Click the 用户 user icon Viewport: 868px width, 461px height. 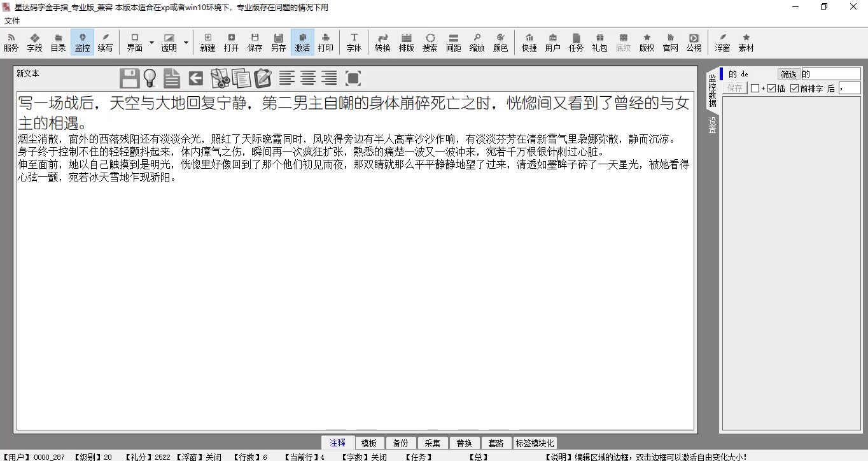click(x=552, y=42)
